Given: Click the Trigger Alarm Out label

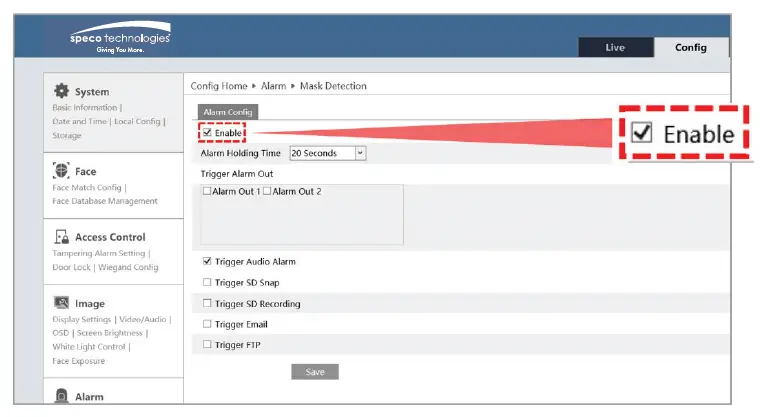Looking at the screenshot, I should point(237,174).
